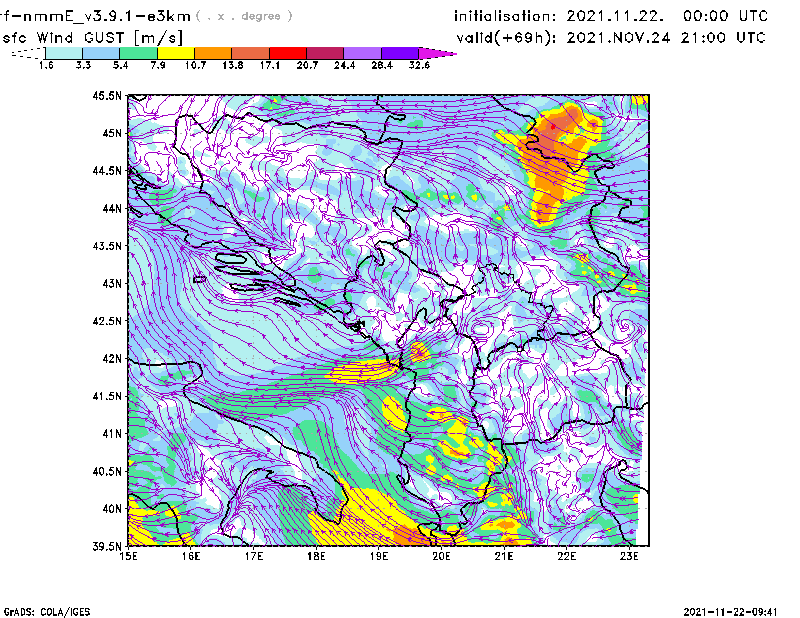
Task: Click the legend value 7.9
Action: point(158,65)
